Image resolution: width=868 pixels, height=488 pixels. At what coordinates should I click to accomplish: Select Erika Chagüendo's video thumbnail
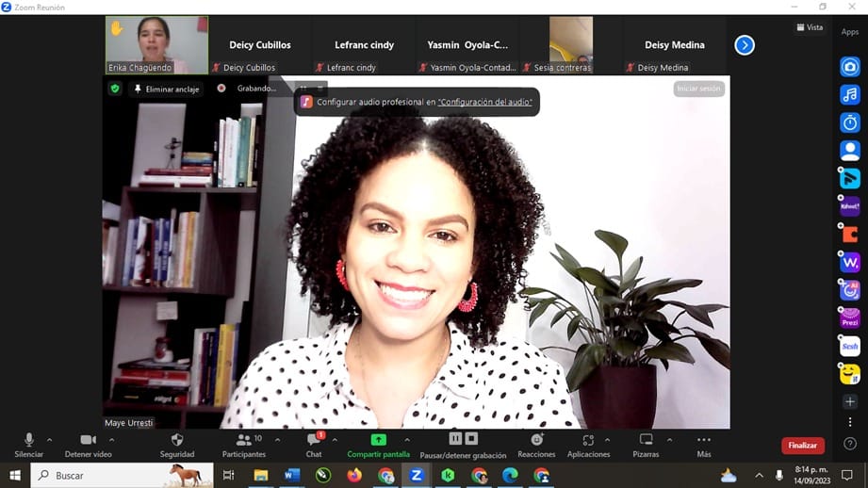tap(156, 44)
